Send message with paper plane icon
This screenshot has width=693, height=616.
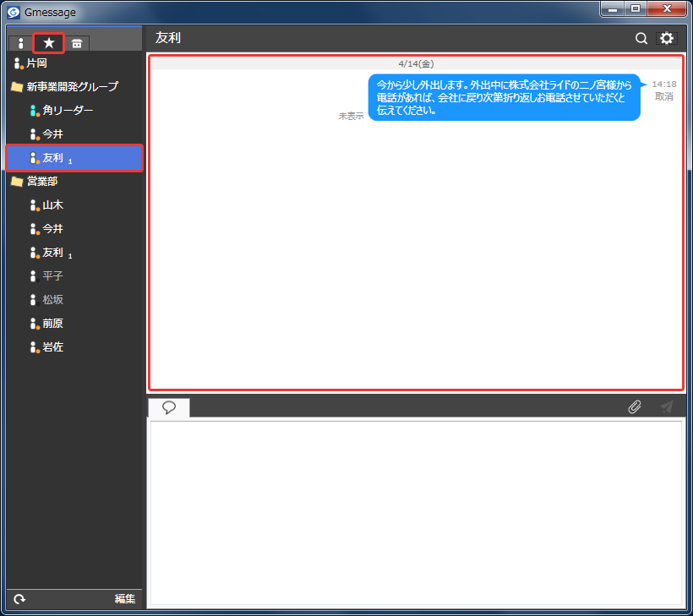(x=666, y=406)
